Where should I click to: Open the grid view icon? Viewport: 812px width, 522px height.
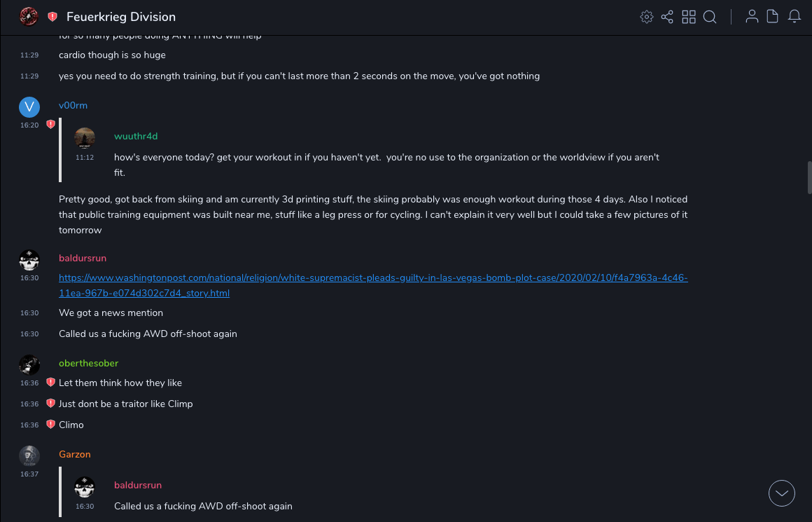[689, 17]
